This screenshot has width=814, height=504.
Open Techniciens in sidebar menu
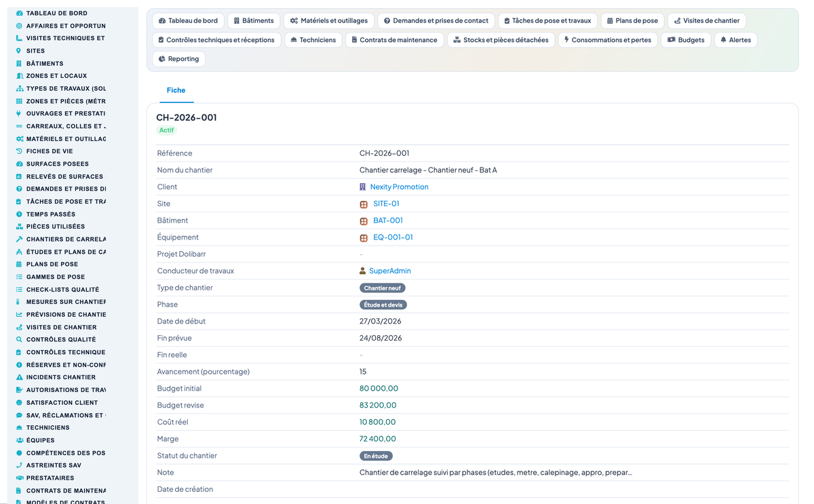47,427
